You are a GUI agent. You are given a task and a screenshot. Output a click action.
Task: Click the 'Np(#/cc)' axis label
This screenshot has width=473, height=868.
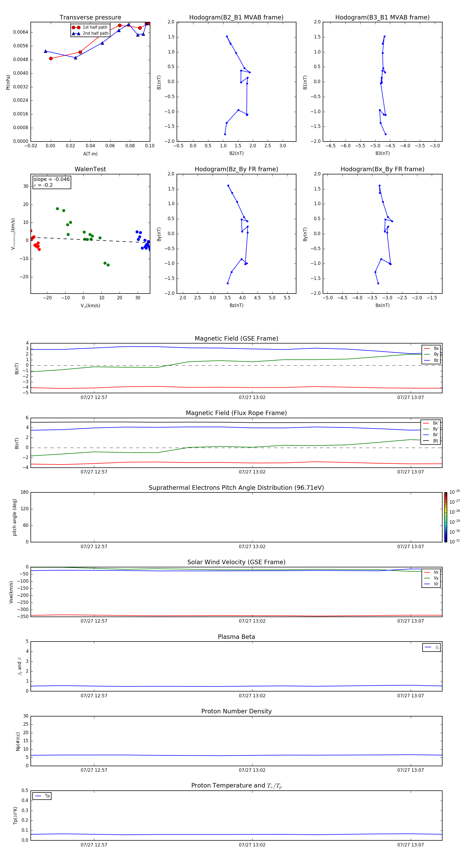(18, 741)
